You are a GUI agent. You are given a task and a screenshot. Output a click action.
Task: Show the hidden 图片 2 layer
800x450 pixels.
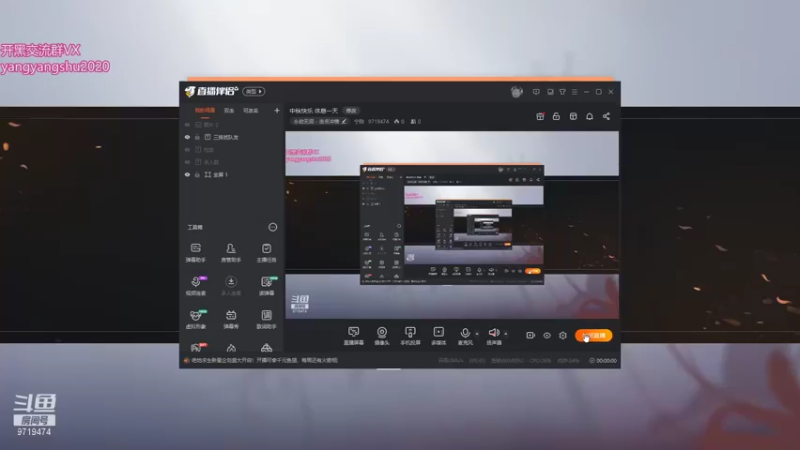187,125
